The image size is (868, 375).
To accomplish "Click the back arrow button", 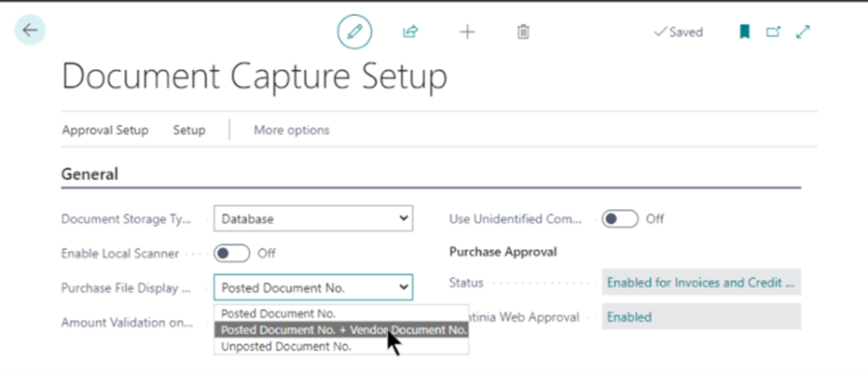I will (30, 31).
